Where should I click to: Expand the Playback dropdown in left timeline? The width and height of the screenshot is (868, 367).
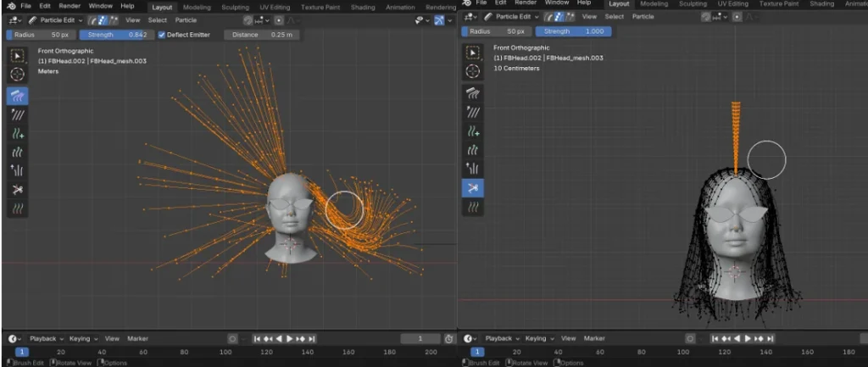(45, 338)
